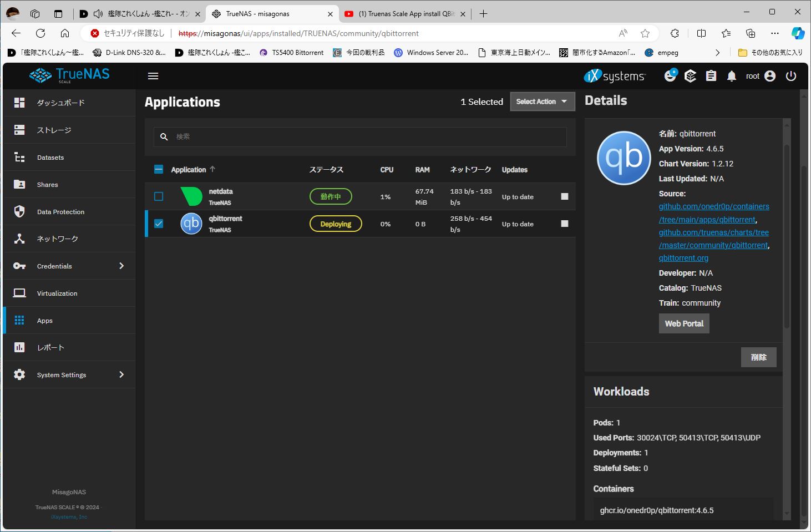Add this page to favorites with the star icon
Viewport: 811px width, 532px height.
[645, 33]
